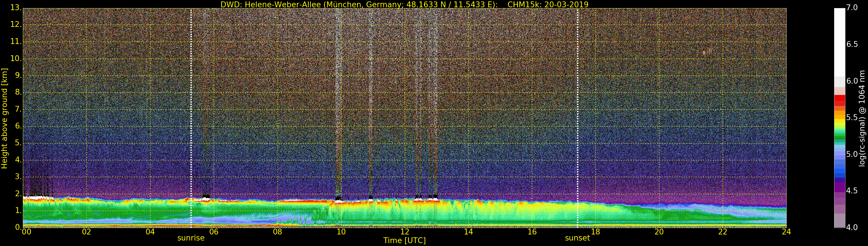Click the plot title mentioning Helene-Weber-Allee
This screenshot has width=868, height=246.
[404, 4]
